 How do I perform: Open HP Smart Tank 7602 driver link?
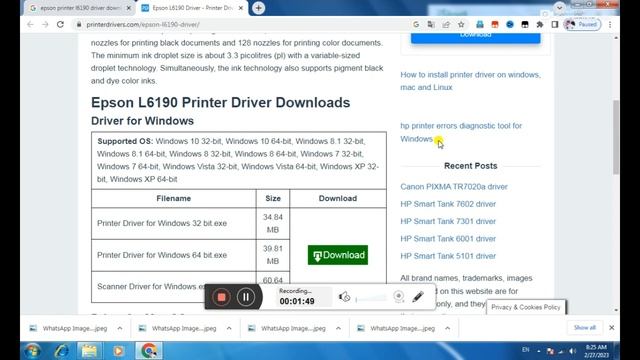pos(448,204)
